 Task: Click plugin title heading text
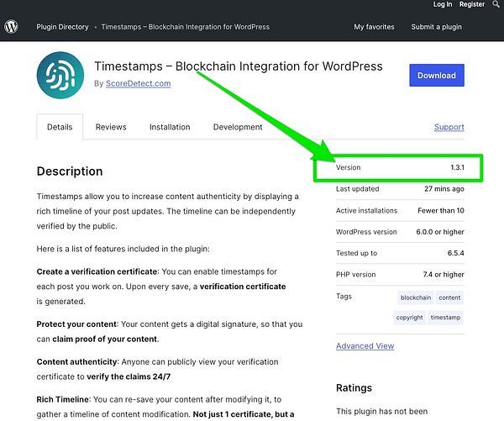[x=239, y=66]
